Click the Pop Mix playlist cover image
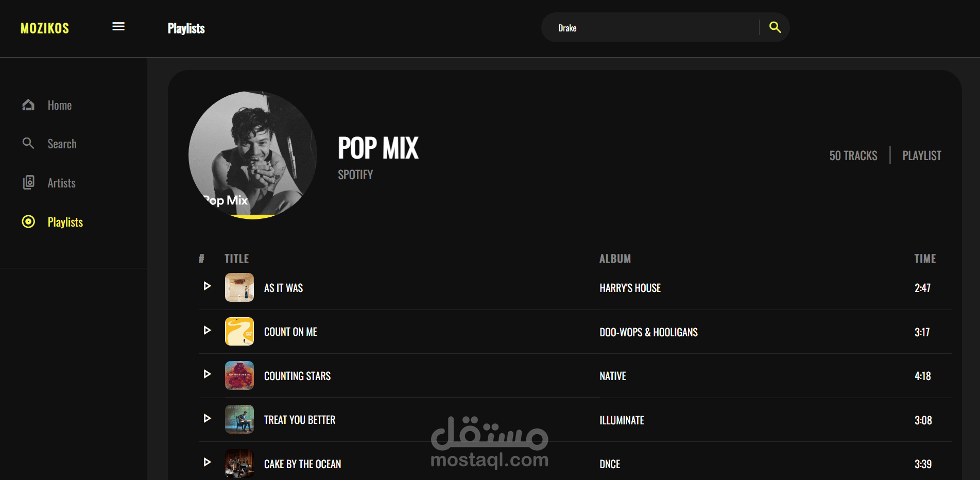Viewport: 980px width, 480px height. [x=253, y=155]
